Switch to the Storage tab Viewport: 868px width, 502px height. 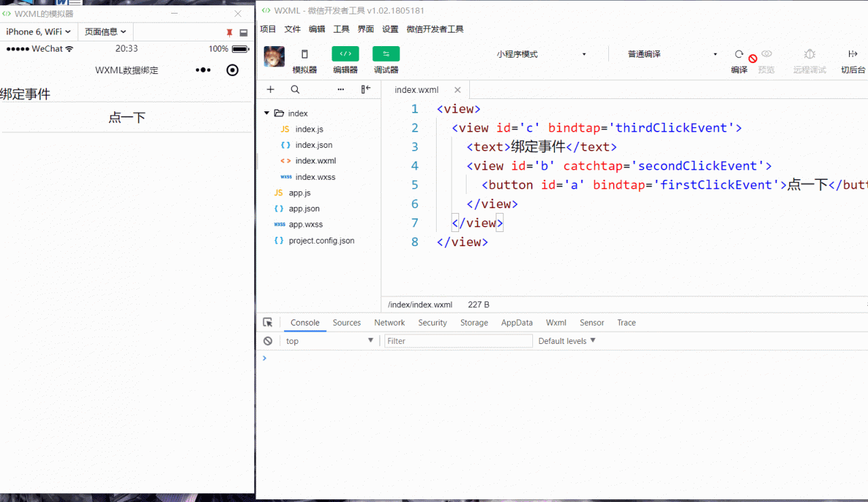point(474,323)
